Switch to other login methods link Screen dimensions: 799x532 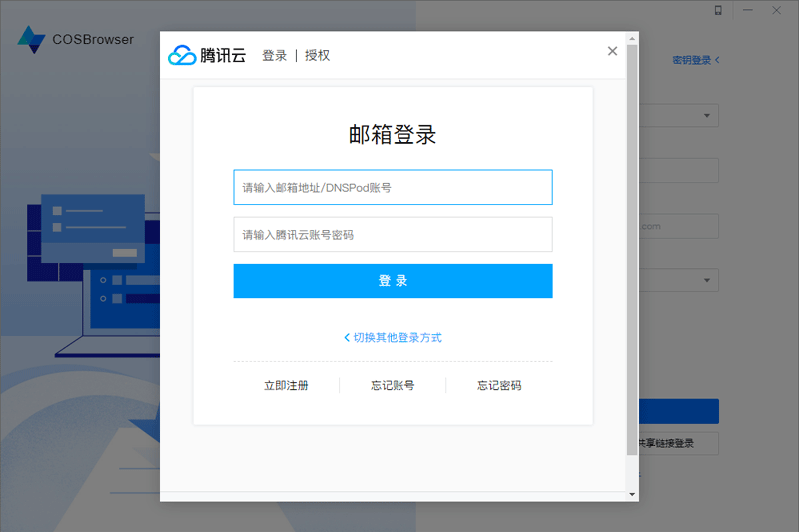[393, 338]
